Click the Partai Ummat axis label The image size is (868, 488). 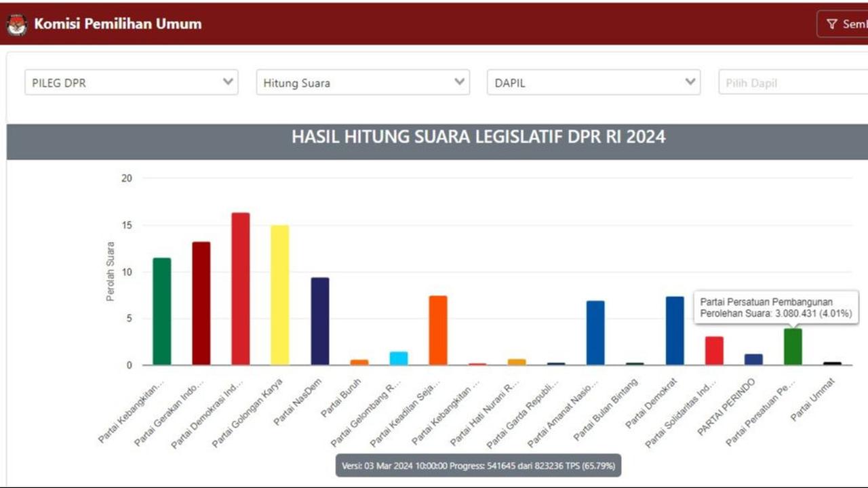[x=812, y=399]
